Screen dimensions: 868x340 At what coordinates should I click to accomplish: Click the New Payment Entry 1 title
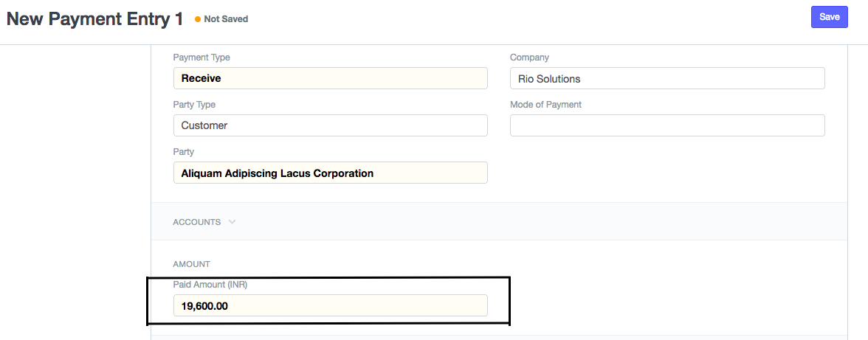point(94,19)
